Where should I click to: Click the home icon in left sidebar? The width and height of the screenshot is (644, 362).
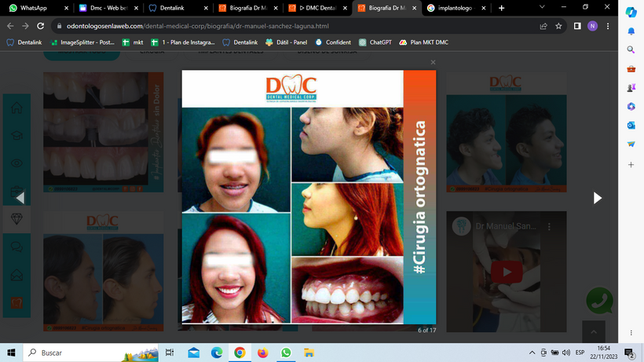pos(16,108)
